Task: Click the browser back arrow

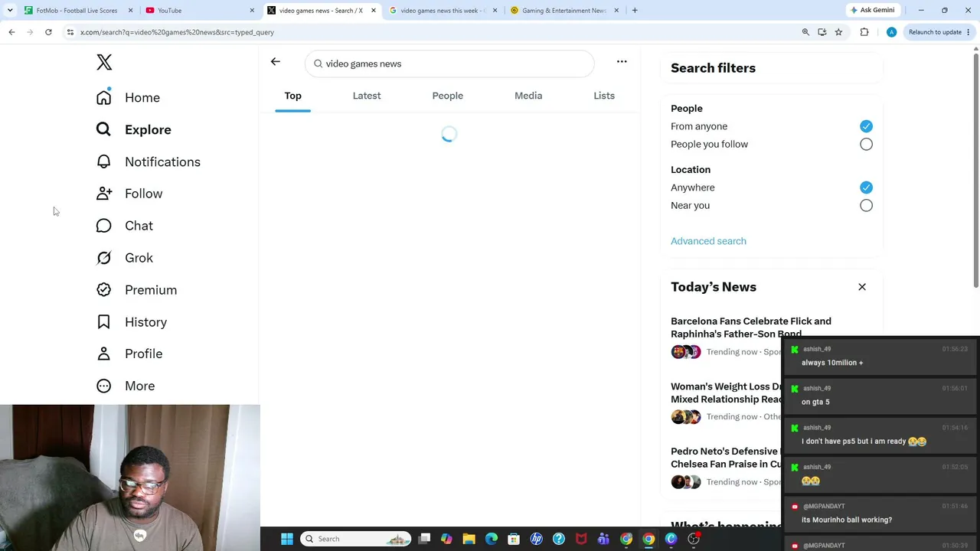Action: [11, 32]
